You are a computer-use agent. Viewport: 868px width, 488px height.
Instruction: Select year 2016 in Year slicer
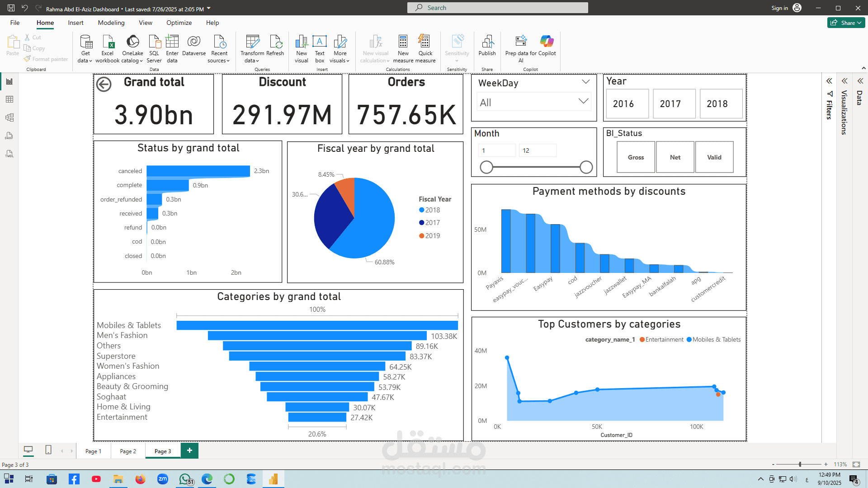[x=627, y=104]
